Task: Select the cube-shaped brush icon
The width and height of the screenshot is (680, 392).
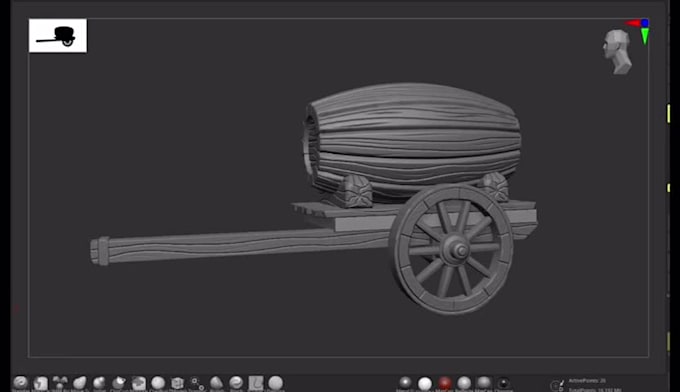Action: pyautogui.click(x=177, y=383)
